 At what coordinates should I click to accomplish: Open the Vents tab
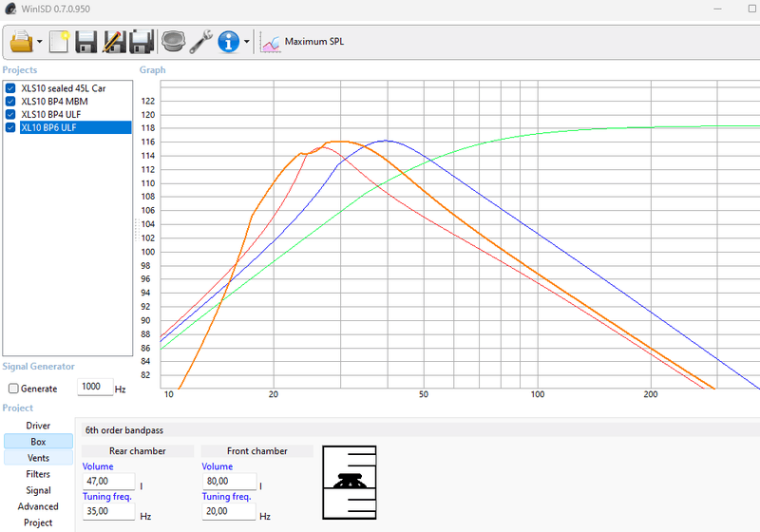click(38, 458)
